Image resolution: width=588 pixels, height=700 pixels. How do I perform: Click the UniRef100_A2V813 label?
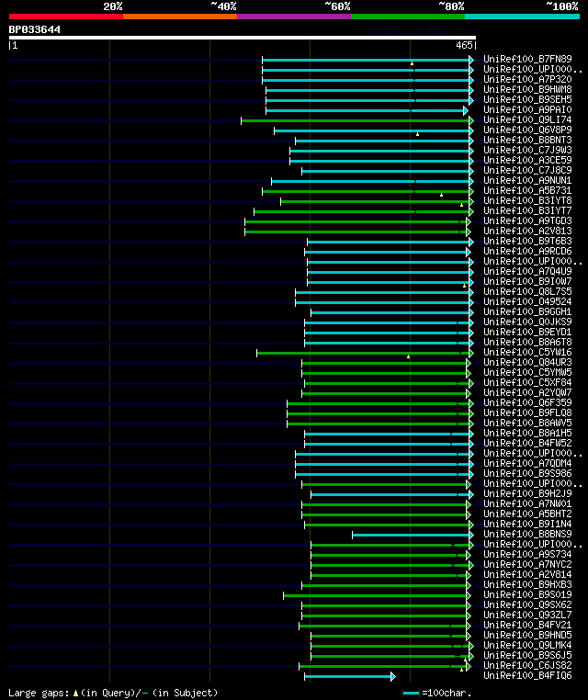(x=527, y=231)
